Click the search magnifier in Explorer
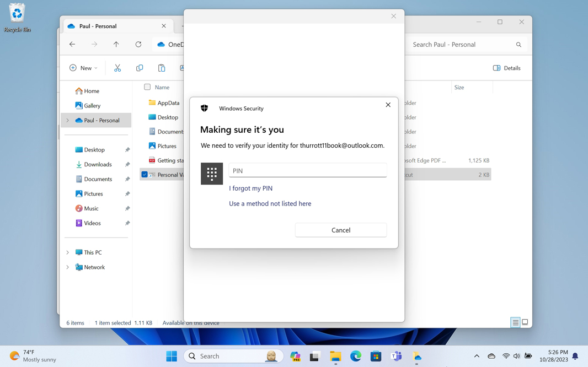 tap(518, 45)
